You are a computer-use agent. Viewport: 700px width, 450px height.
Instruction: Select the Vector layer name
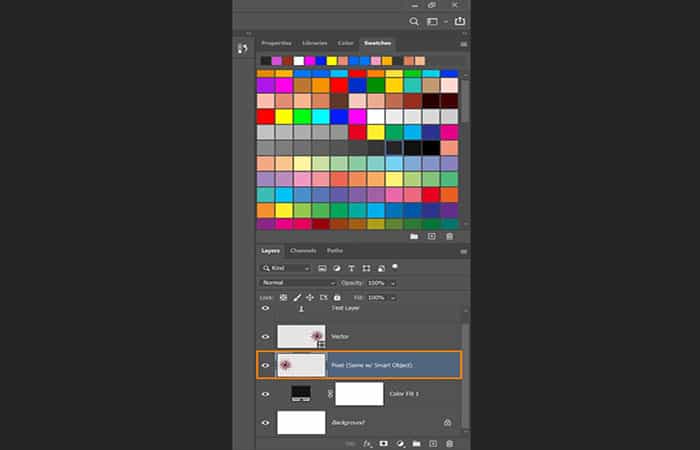pyautogui.click(x=340, y=337)
